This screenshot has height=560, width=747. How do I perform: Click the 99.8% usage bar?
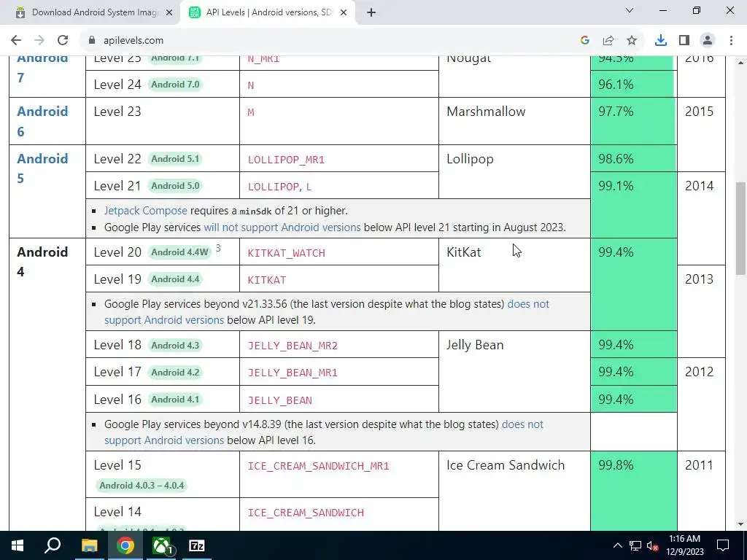[633, 491]
